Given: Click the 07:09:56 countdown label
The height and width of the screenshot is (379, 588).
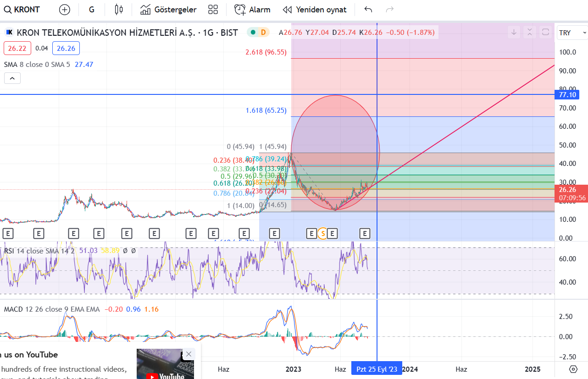Looking at the screenshot, I should [x=572, y=198].
